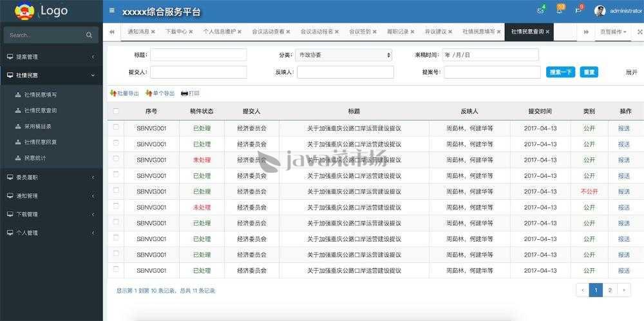Click the 重置 reset button
Viewport: 644px width, 321px height.
pos(589,72)
